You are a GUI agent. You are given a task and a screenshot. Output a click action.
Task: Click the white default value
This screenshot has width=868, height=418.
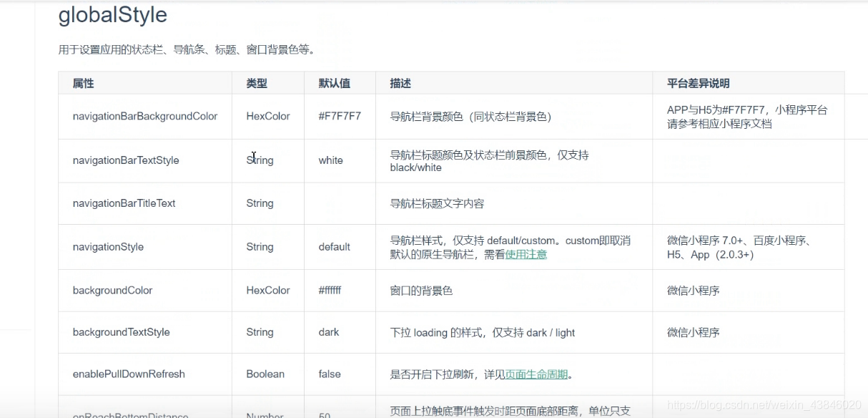tap(330, 160)
